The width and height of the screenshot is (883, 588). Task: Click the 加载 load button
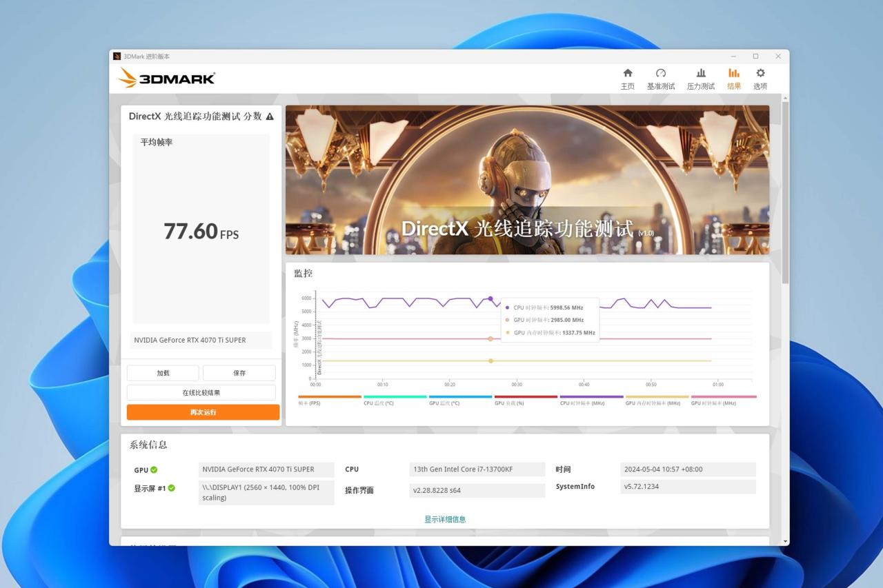click(163, 373)
